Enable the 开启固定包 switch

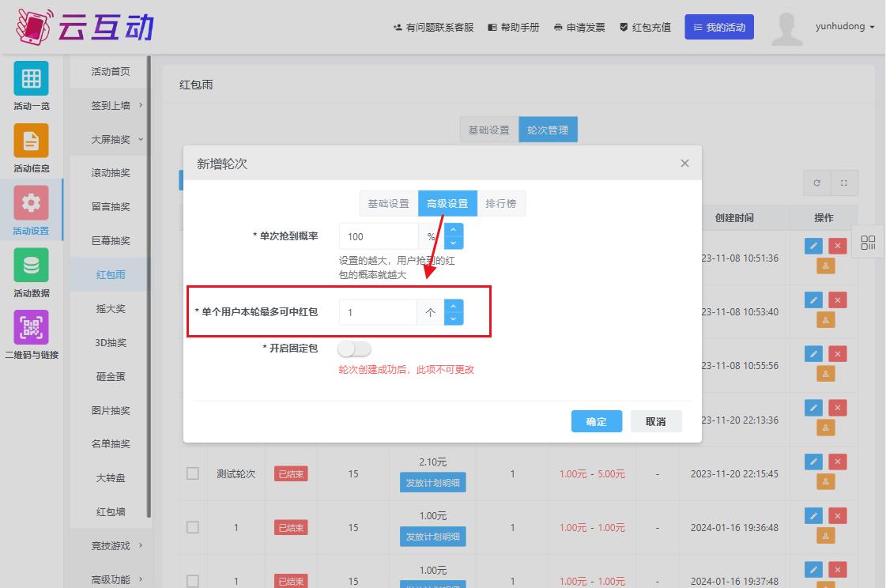click(x=355, y=349)
